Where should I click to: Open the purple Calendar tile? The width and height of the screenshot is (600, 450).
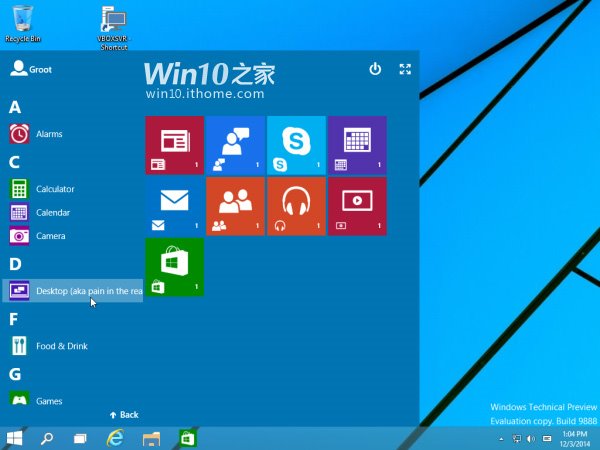click(x=357, y=145)
